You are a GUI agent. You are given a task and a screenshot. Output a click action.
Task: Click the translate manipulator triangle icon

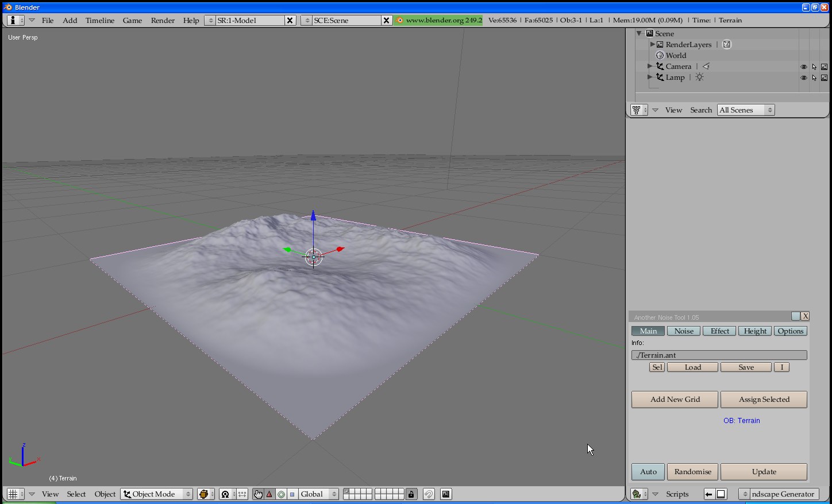click(x=269, y=494)
